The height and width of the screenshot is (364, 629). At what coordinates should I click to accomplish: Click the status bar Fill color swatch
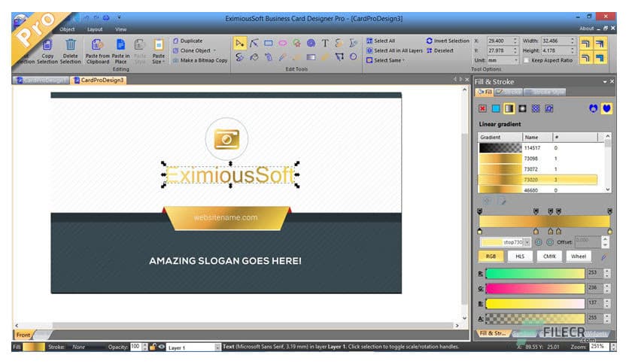pos(34,347)
